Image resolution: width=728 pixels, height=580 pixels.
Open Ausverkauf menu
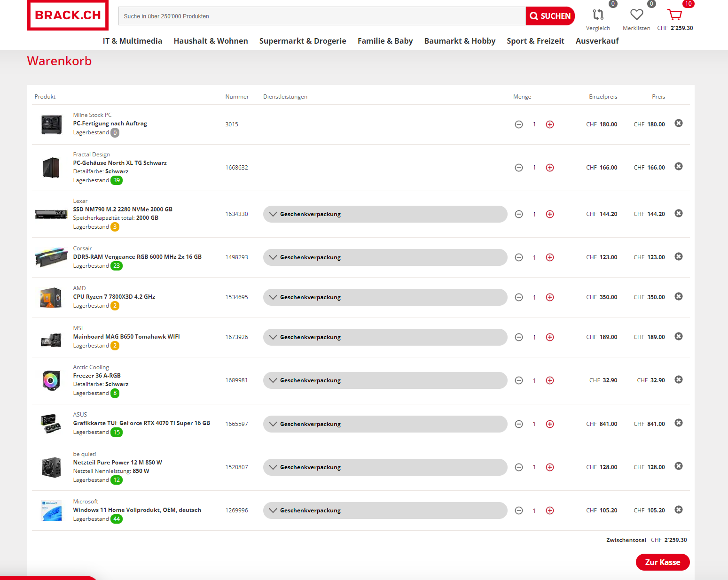pyautogui.click(x=597, y=41)
